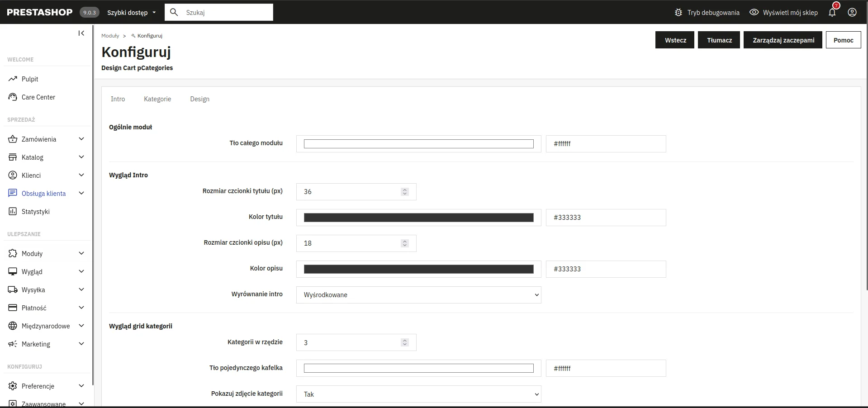
Task: Switch to the Kategorie tab
Action: tap(157, 99)
